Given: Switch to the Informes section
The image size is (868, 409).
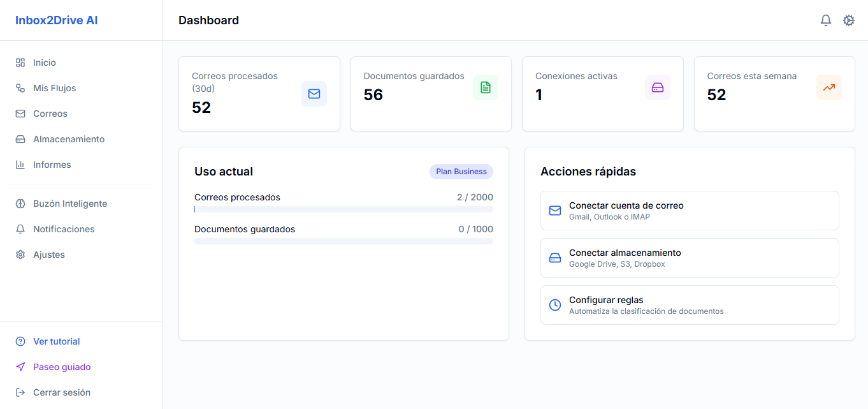Looking at the screenshot, I should pyautogui.click(x=52, y=165).
